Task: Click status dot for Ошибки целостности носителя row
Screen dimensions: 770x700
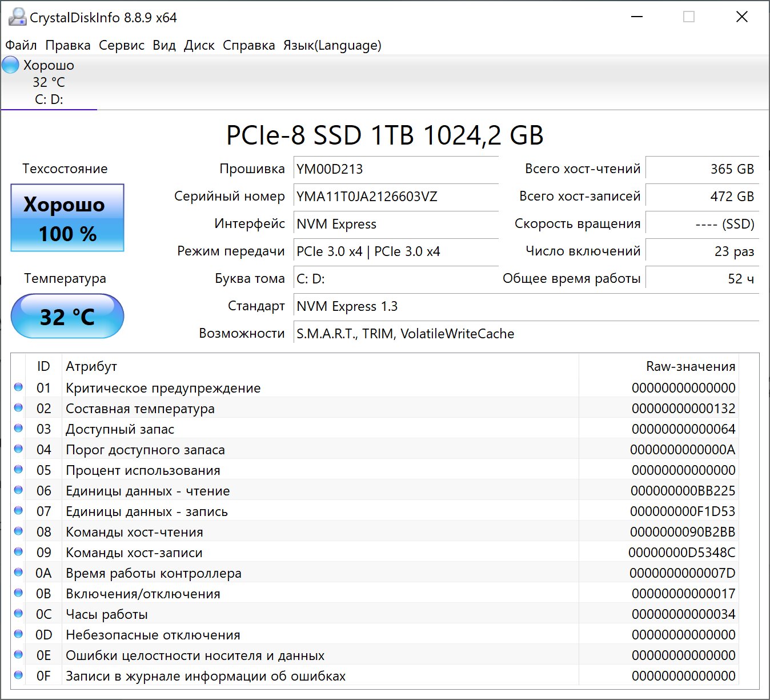Action: 18,655
